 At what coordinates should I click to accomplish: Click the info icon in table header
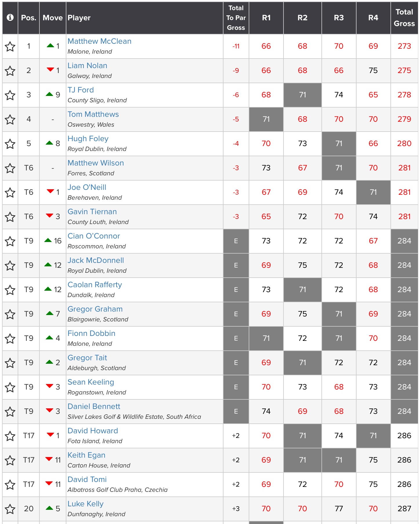tap(10, 18)
